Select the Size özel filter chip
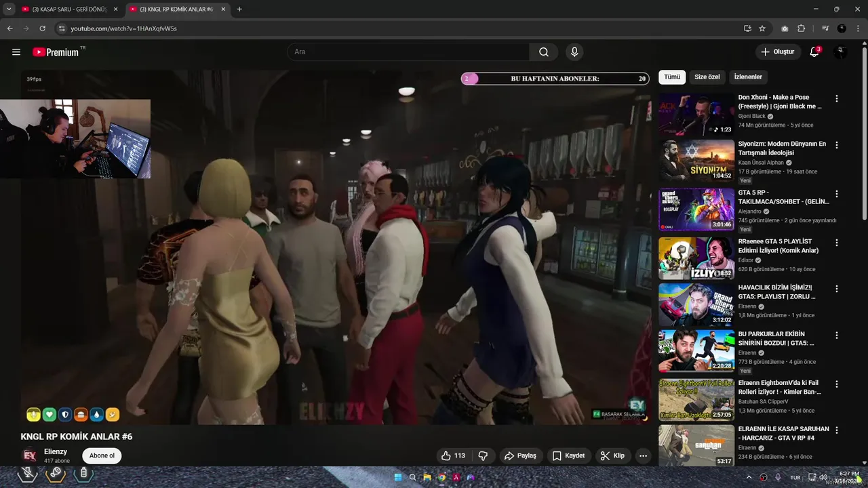 707,77
